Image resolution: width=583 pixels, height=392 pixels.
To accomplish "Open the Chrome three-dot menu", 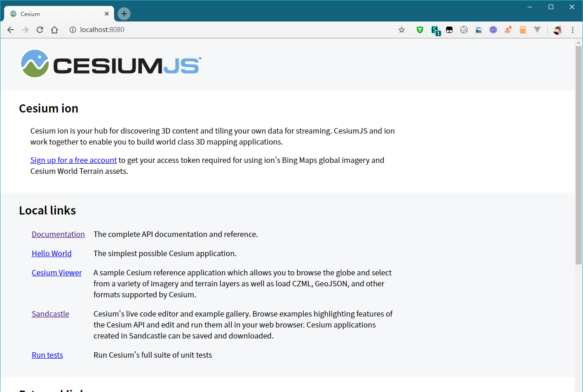I will [x=572, y=30].
